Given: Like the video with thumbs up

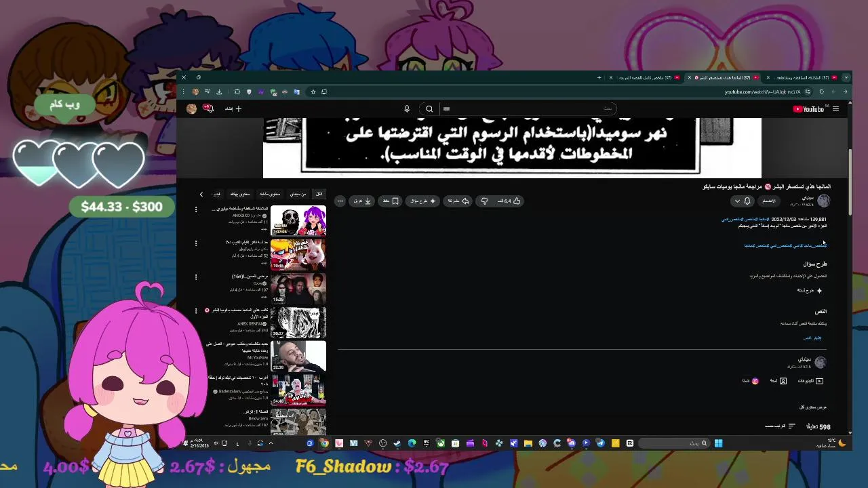Looking at the screenshot, I should 510,201.
